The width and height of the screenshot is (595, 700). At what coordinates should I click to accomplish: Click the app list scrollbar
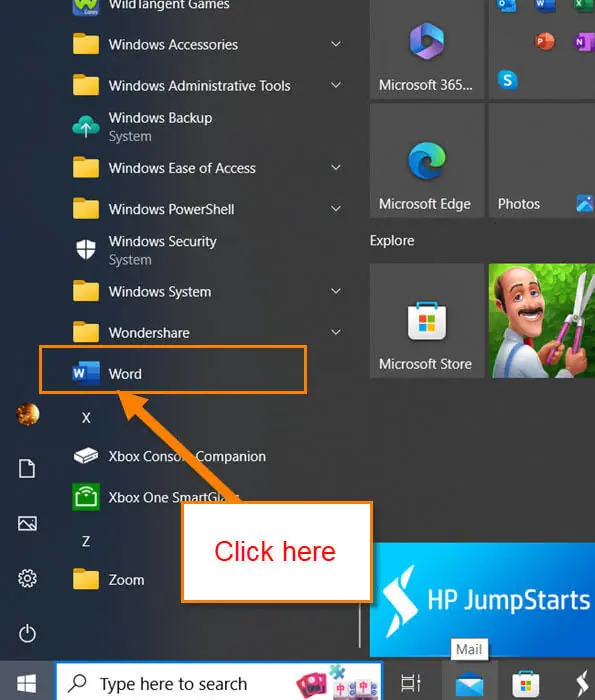359,624
